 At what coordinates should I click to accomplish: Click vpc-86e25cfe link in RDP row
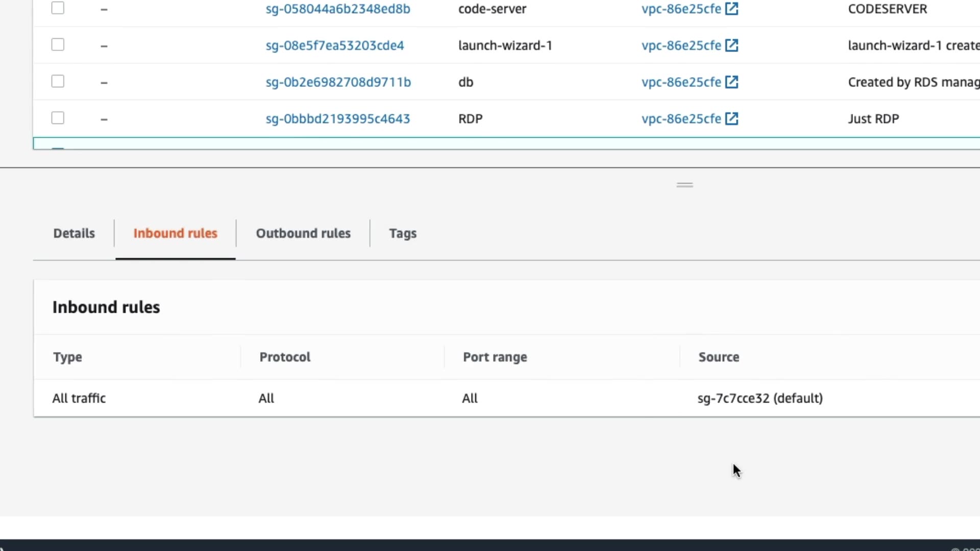(681, 119)
